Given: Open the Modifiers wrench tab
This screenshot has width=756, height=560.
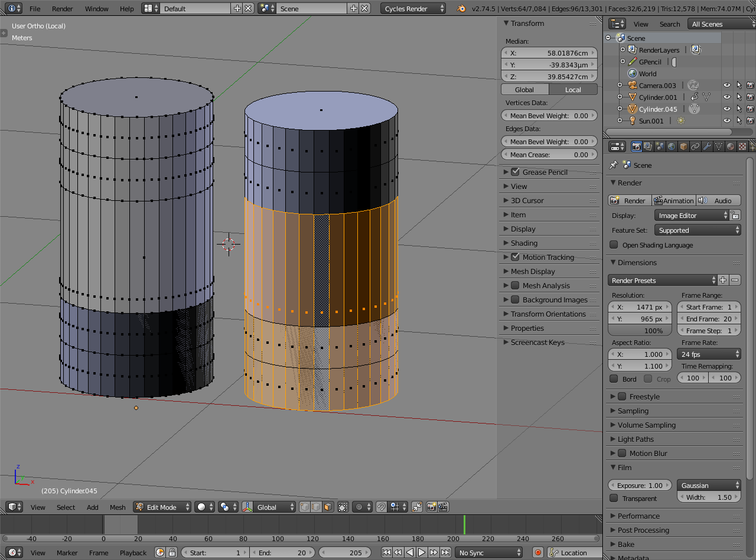Looking at the screenshot, I should click(x=707, y=146).
